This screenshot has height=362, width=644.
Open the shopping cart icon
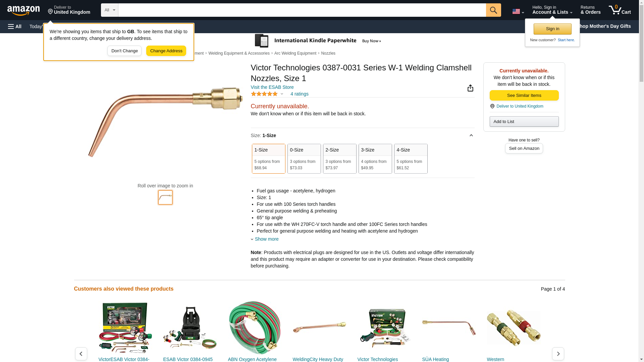coord(620,10)
